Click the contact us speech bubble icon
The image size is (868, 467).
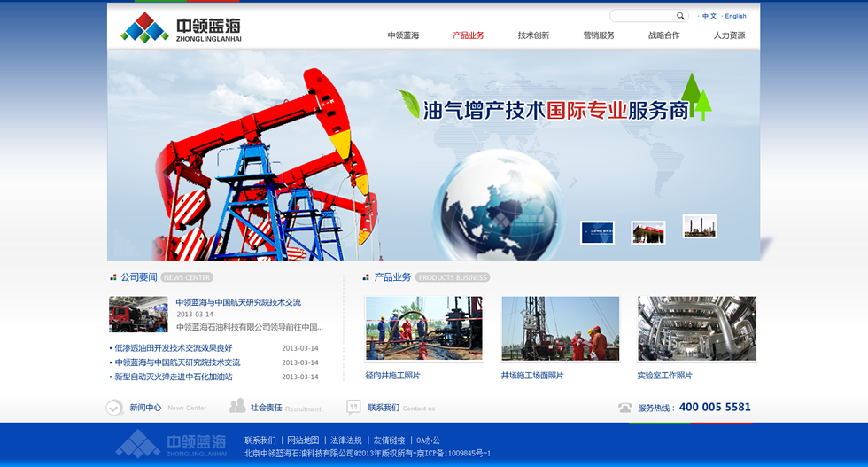[x=354, y=408]
